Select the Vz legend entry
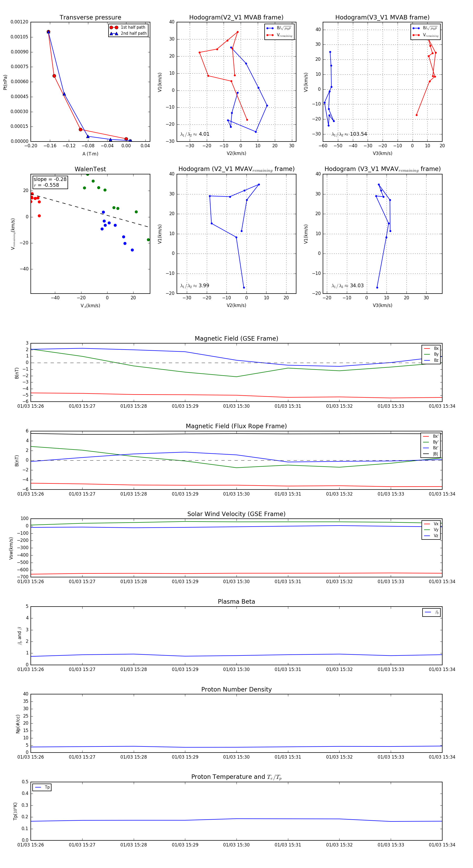 point(431,536)
